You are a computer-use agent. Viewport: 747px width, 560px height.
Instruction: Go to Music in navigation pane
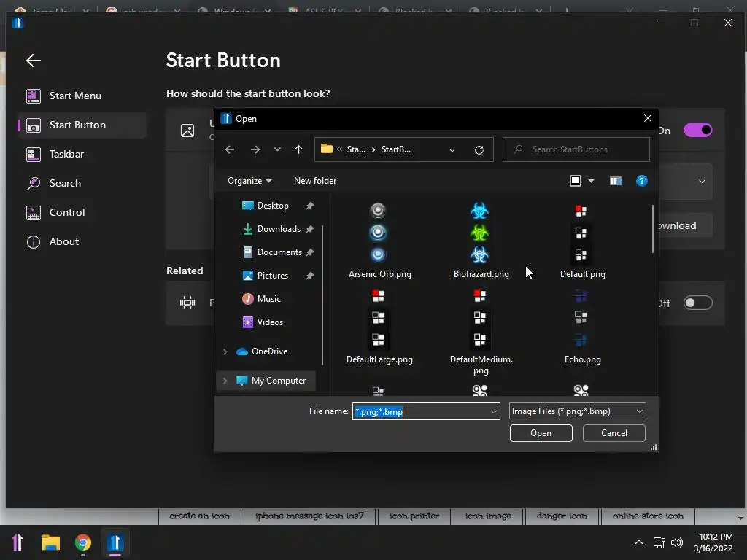[x=268, y=299]
